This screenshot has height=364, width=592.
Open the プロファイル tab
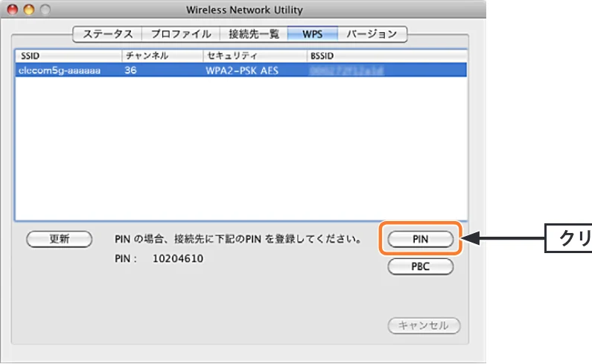point(181,34)
